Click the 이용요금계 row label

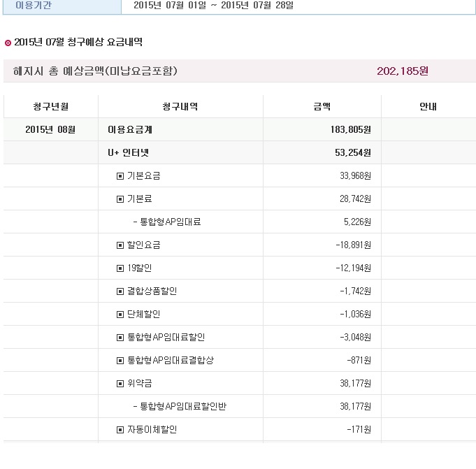coord(130,129)
